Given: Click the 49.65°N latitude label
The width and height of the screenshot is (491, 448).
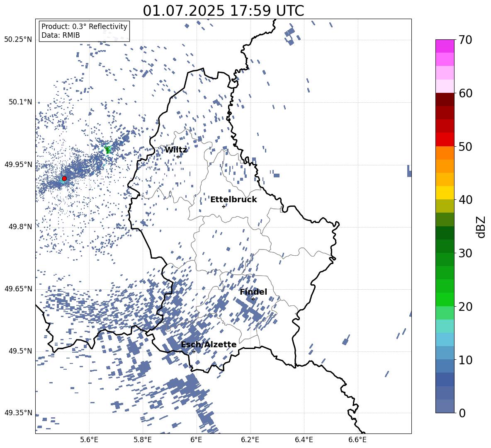Looking at the screenshot, I should coord(18,288).
